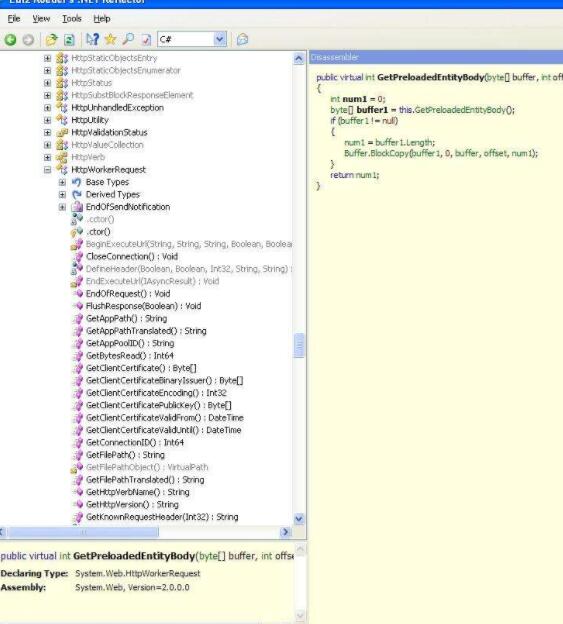563x624 pixels.
Task: Click the grey Forward navigation arrow
Action: click(x=28, y=39)
